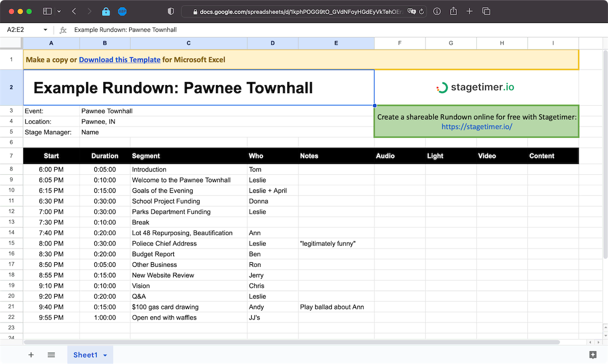608x364 pixels.
Task: Open the tab overview icon
Action: coord(486,11)
